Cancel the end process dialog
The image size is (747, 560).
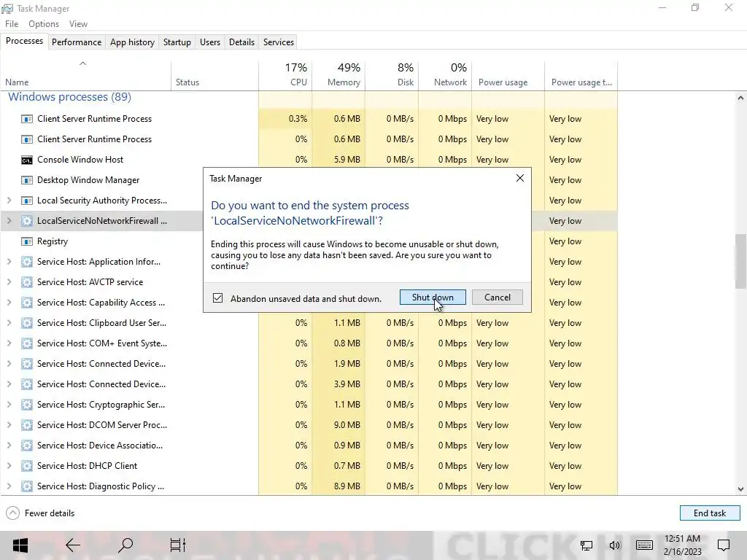pyautogui.click(x=498, y=297)
